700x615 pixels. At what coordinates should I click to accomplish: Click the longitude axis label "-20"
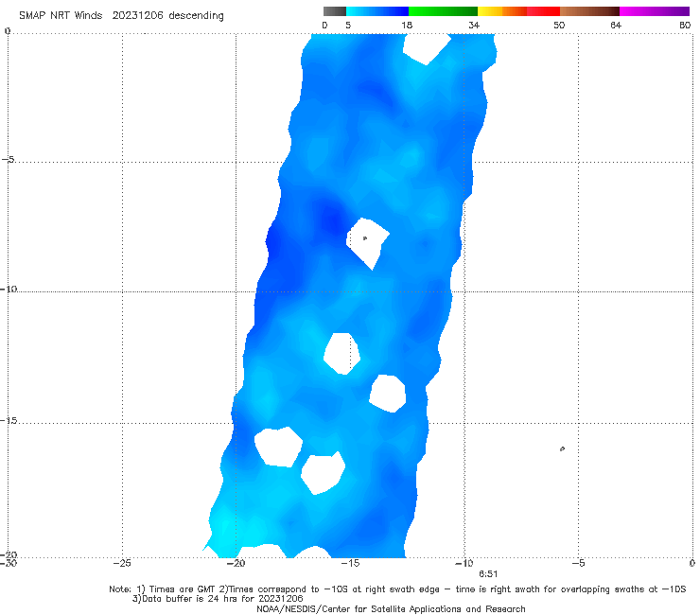tap(236, 563)
